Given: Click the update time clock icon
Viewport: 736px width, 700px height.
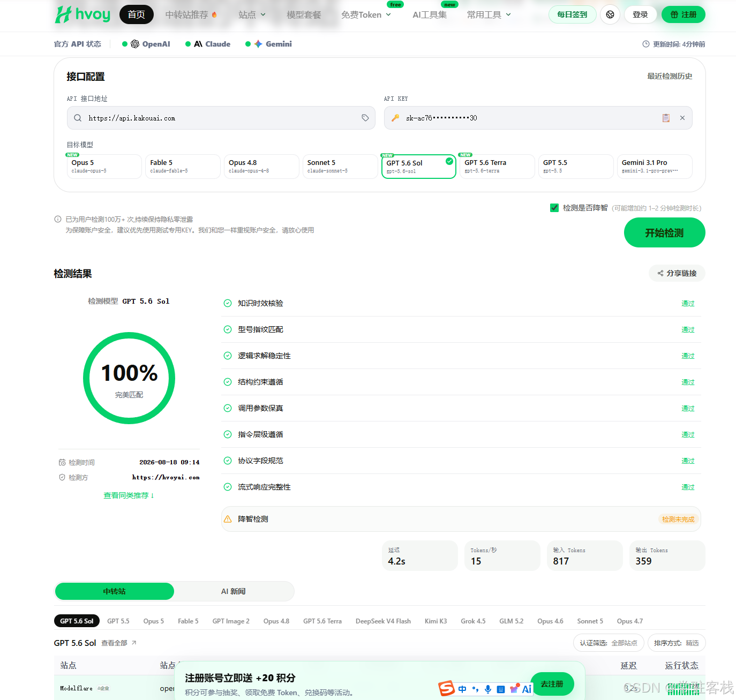Looking at the screenshot, I should tap(646, 44).
